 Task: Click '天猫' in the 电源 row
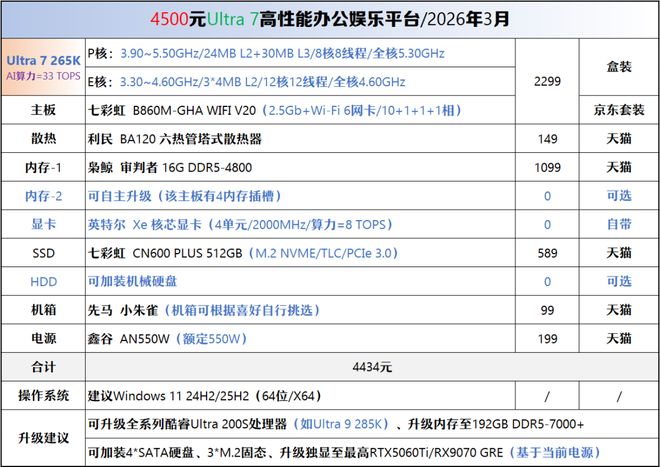tap(619, 339)
